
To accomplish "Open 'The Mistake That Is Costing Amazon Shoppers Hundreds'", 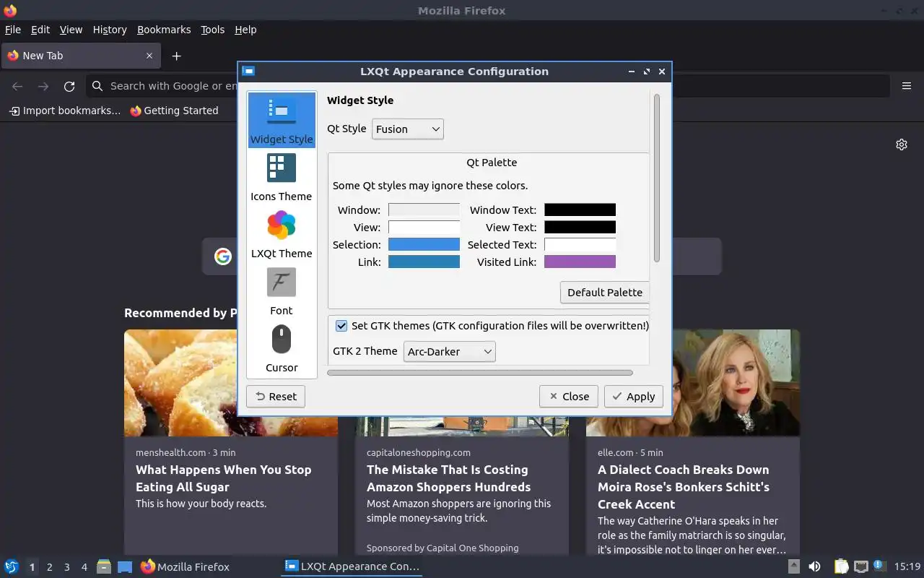I will click(448, 478).
